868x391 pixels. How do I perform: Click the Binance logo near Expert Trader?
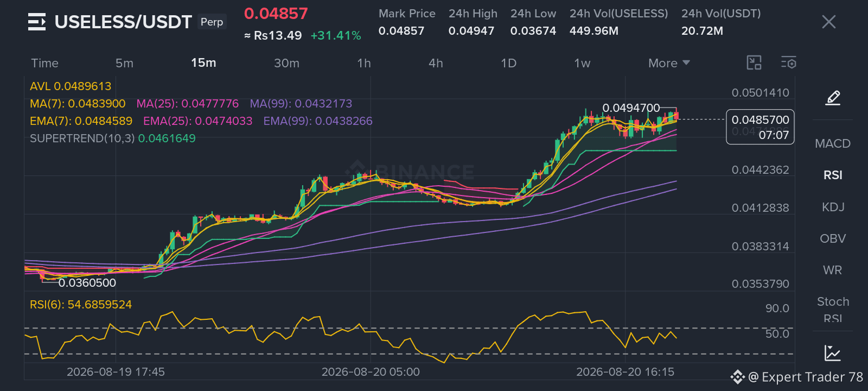pos(737,377)
